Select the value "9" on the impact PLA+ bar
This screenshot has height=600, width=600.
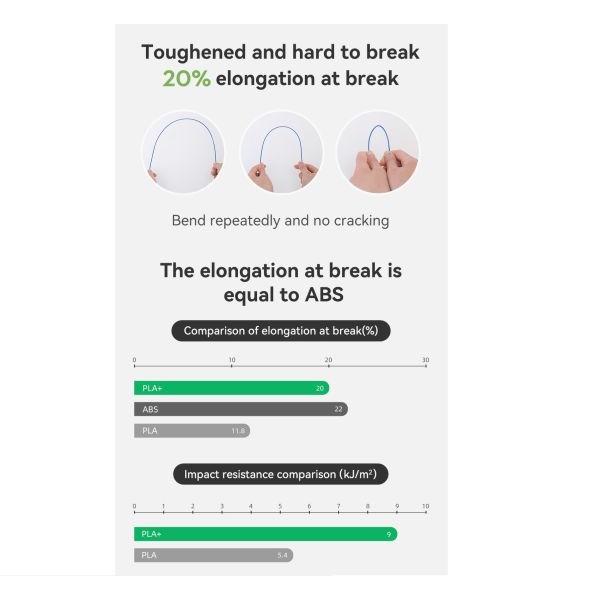389,534
